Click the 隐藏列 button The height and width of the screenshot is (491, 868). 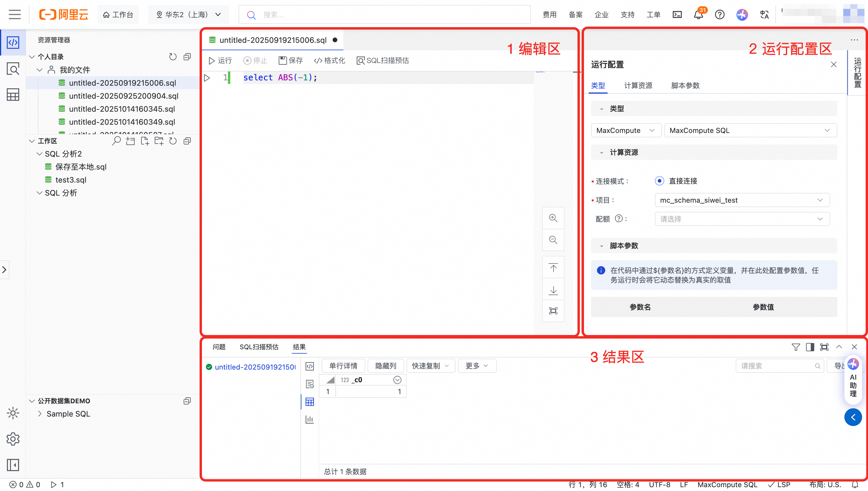tap(386, 365)
